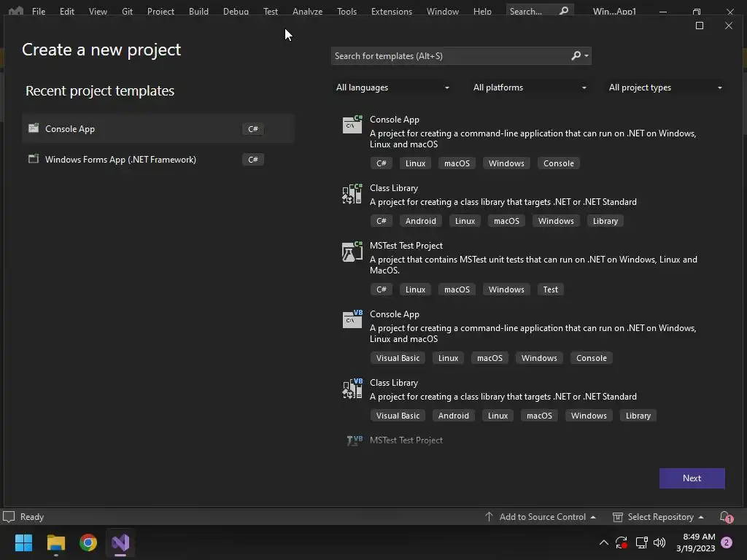Click the C# MSTest Test Project icon
747x560 pixels.
[x=352, y=252]
